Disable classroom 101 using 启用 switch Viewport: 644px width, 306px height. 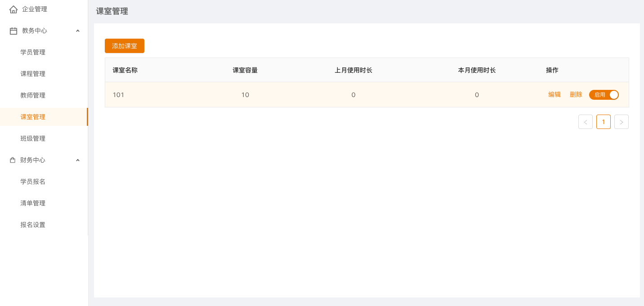(604, 95)
